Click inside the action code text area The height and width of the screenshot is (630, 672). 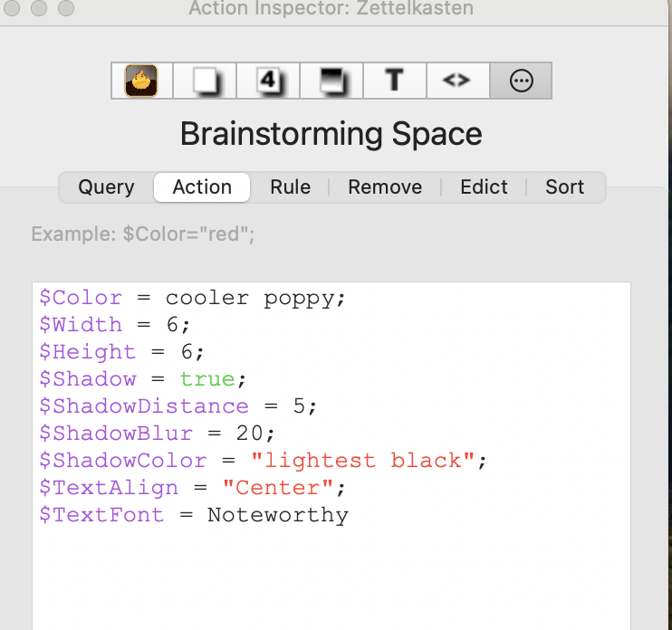[331, 570]
